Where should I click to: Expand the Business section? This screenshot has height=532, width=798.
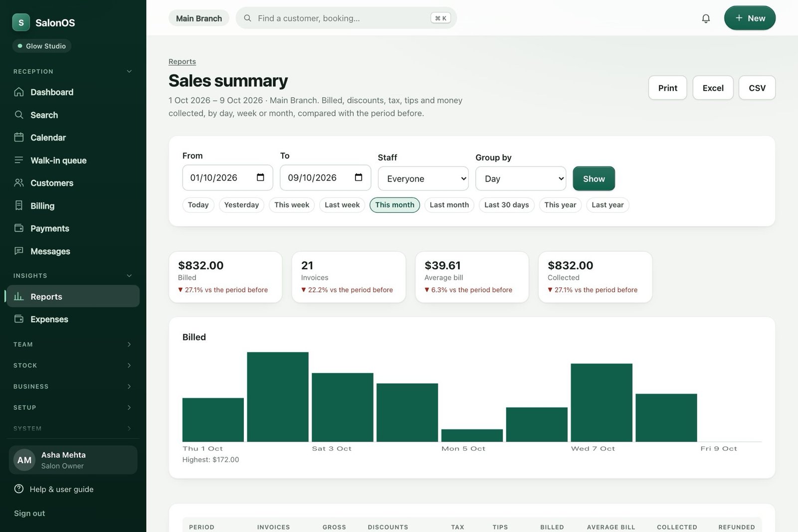129,386
